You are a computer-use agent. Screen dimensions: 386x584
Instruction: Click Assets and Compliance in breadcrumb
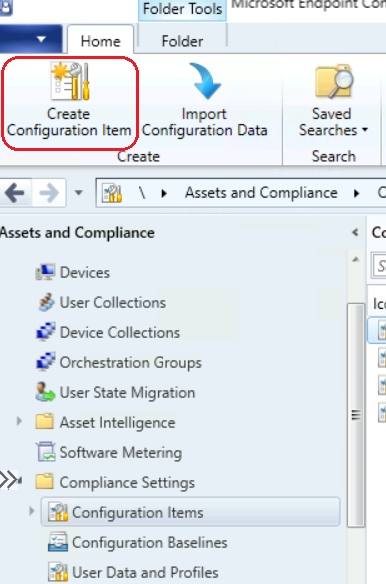pos(261,193)
